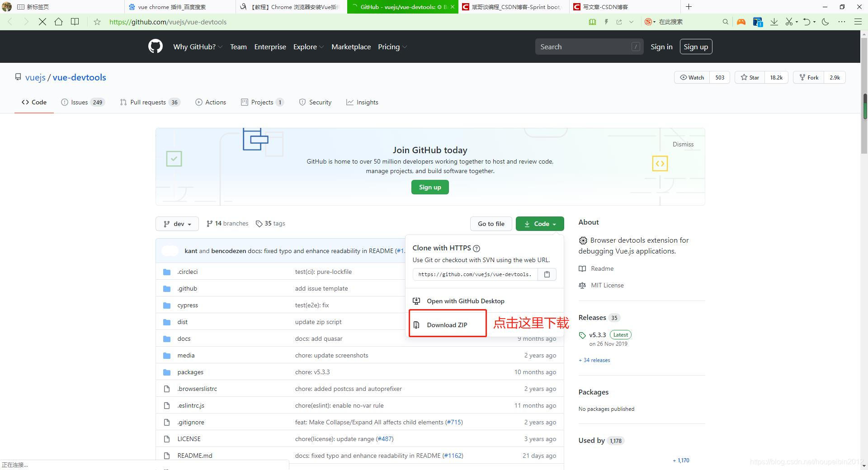Viewport: 868px width, 470px height.
Task: Expand the share dropdown arrow in address bar
Action: (631, 22)
